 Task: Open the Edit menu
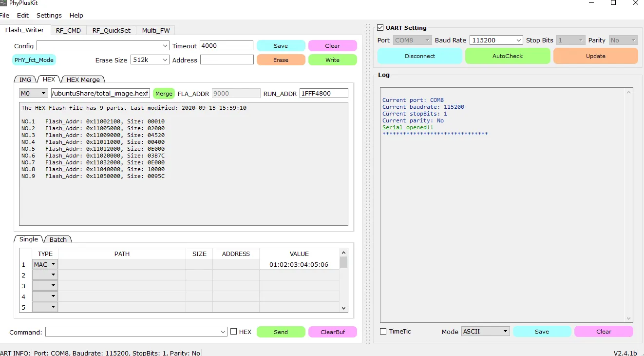(22, 15)
